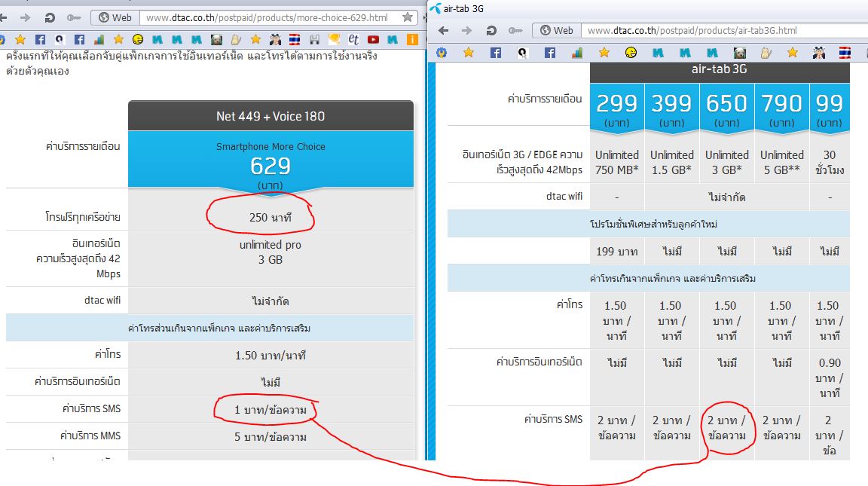The width and height of the screenshot is (868, 486).
Task: Go forward in the air-tab 3G window
Action: click(466, 30)
